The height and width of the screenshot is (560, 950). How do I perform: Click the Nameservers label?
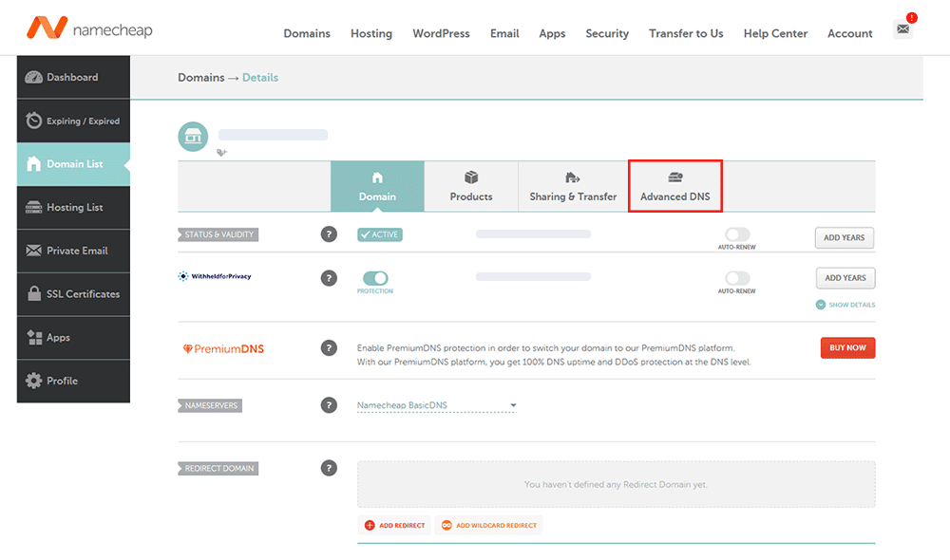[x=210, y=405]
